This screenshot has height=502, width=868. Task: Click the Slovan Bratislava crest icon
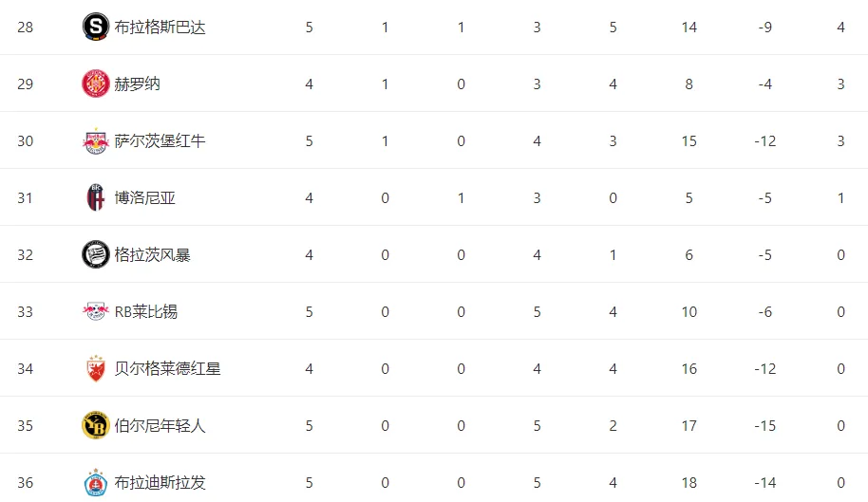point(95,482)
